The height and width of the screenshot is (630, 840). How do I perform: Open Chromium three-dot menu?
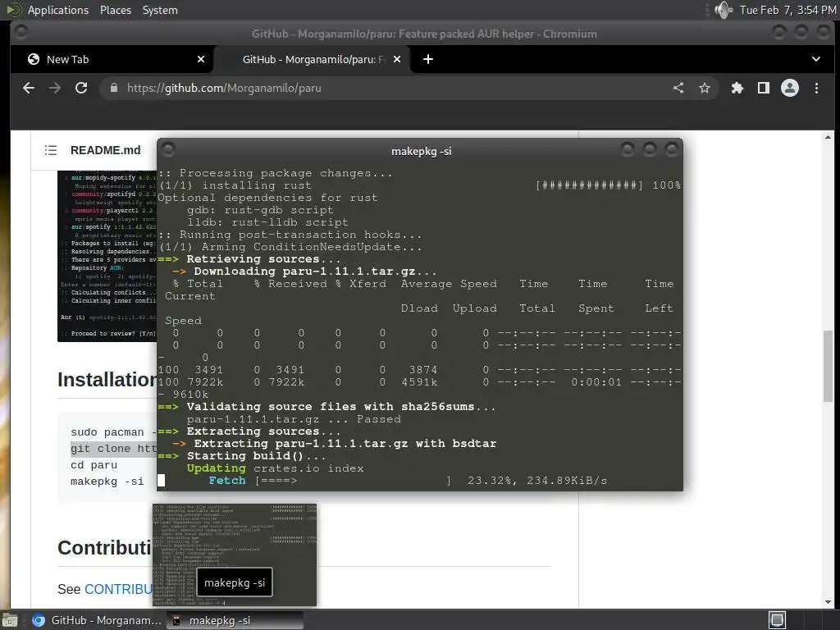[x=816, y=88]
